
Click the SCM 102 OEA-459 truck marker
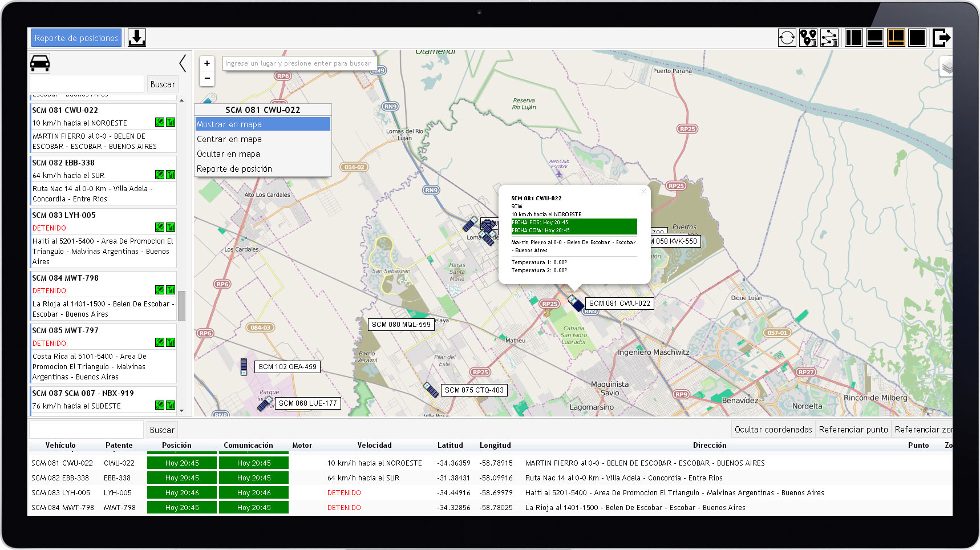tap(244, 366)
